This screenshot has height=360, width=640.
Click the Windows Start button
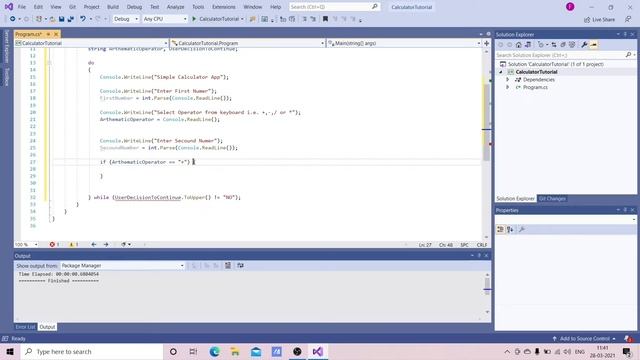tap(10, 351)
